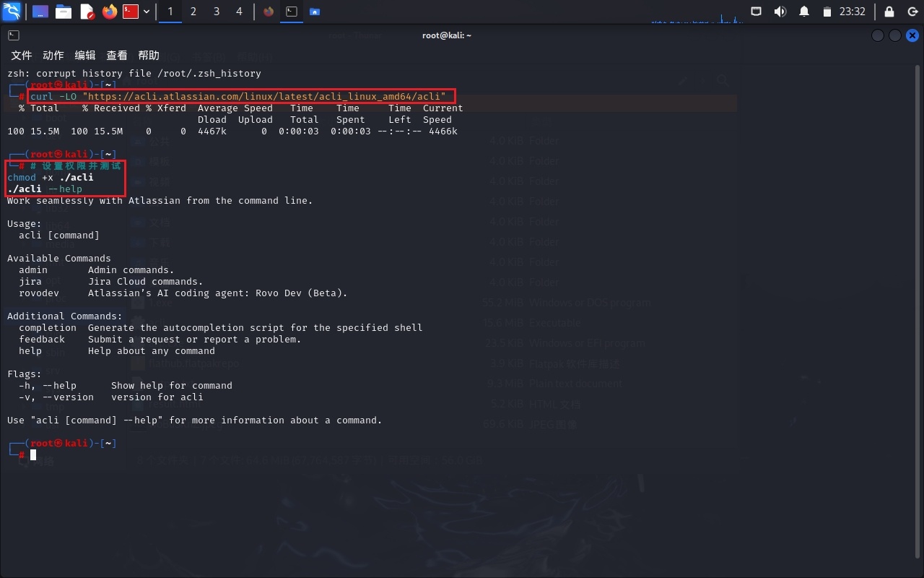The width and height of the screenshot is (924, 578).
Task: Click the 'zsh: corrupt history file' line
Action: click(x=134, y=74)
